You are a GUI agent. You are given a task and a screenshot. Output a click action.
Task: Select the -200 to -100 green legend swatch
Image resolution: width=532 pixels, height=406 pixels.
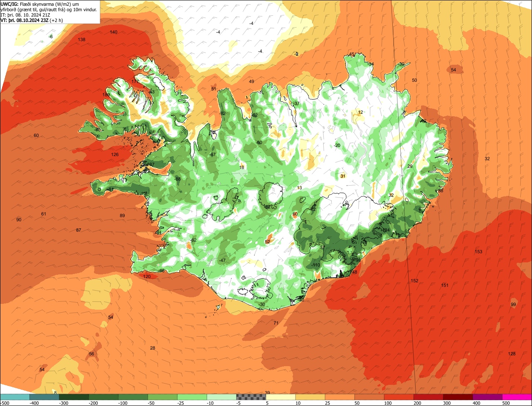[103, 397]
